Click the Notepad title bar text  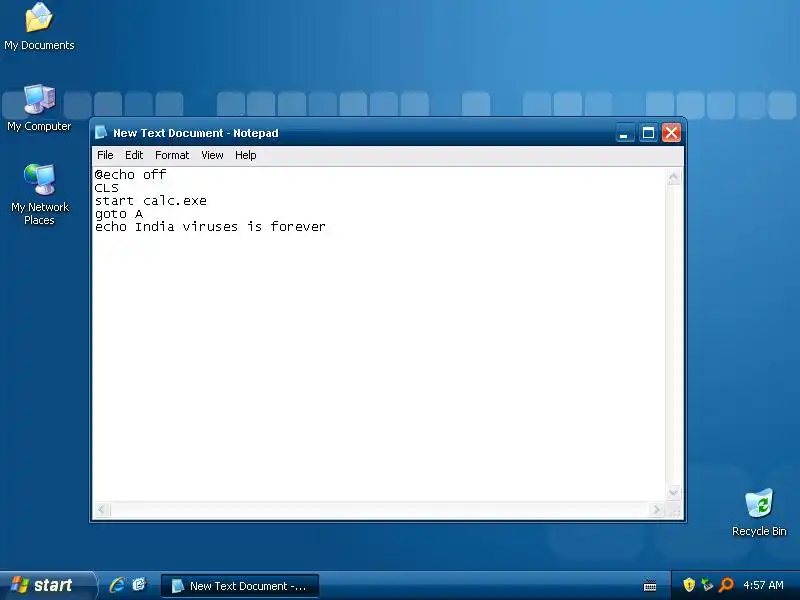click(196, 133)
